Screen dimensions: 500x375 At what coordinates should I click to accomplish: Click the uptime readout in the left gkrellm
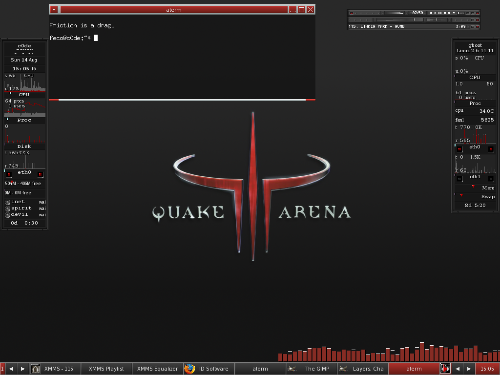tap(25, 223)
